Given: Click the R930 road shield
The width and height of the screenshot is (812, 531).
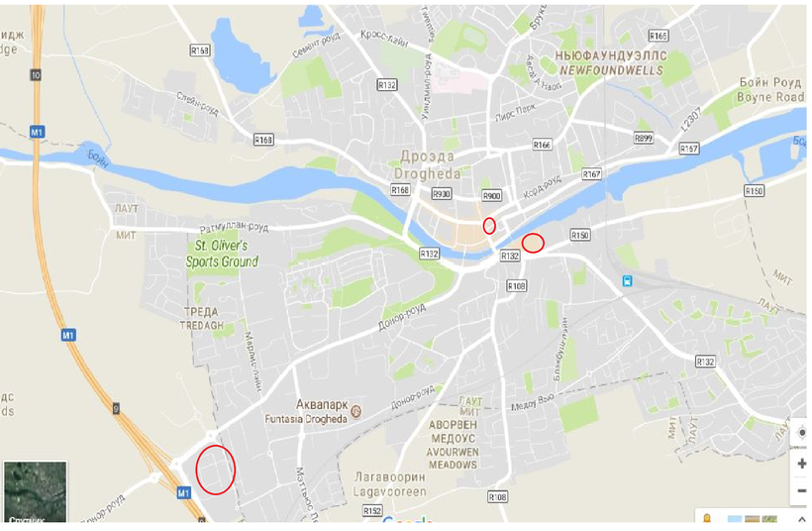Looking at the screenshot, I should tap(441, 194).
